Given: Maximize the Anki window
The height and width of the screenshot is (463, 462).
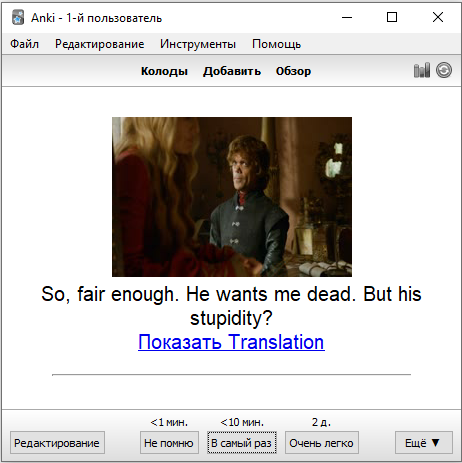Looking at the screenshot, I should coord(392,17).
